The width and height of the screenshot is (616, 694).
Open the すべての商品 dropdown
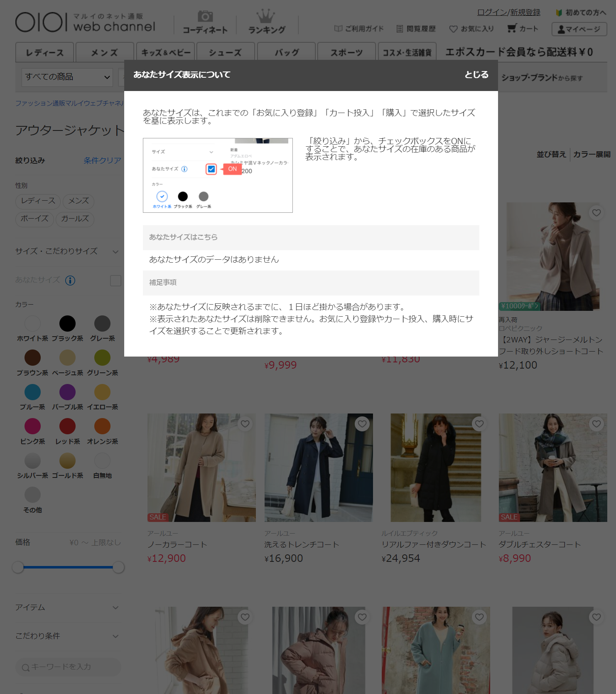click(67, 77)
